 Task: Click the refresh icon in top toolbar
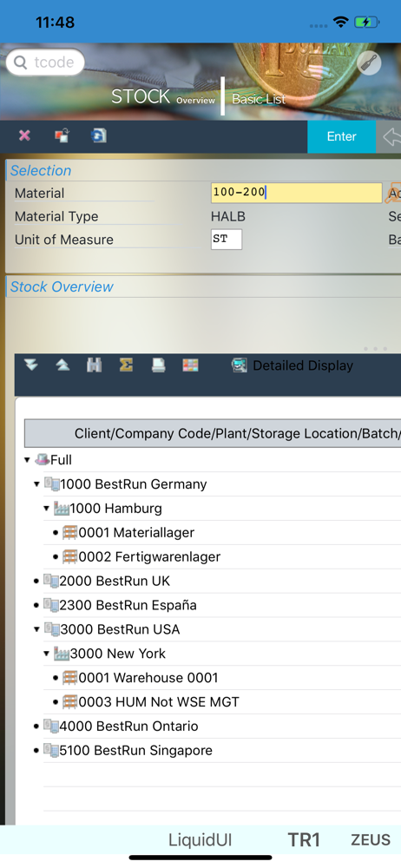[99, 135]
